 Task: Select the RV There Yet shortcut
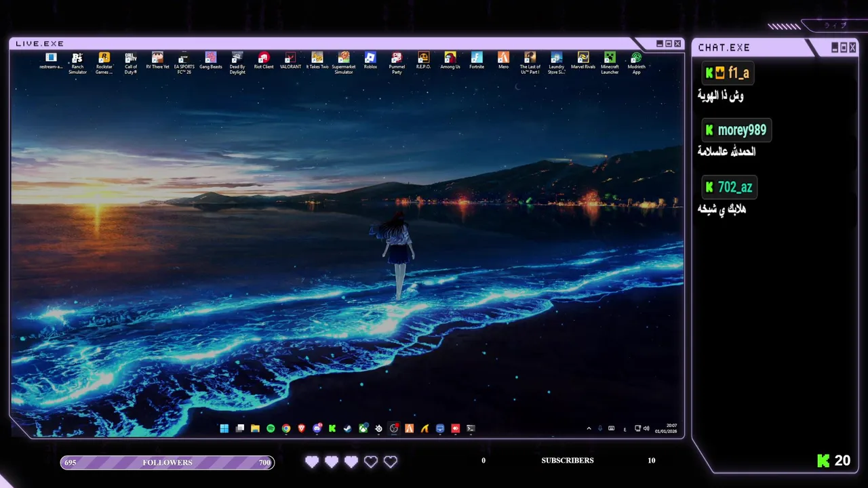pyautogui.click(x=157, y=61)
